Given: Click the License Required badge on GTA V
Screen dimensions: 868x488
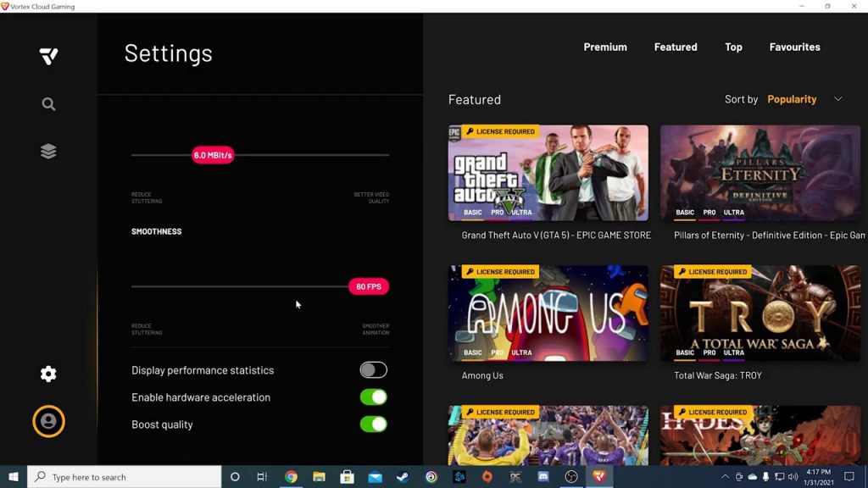Looking at the screenshot, I should pos(500,131).
